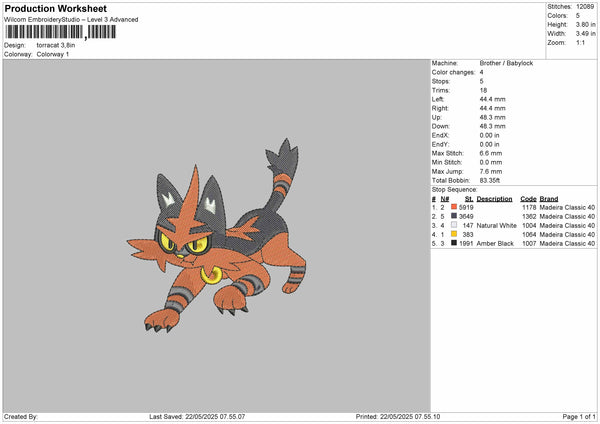Click the Max Jump value '7.6 mm'
Screen dimensions: 600x424
click(x=491, y=171)
